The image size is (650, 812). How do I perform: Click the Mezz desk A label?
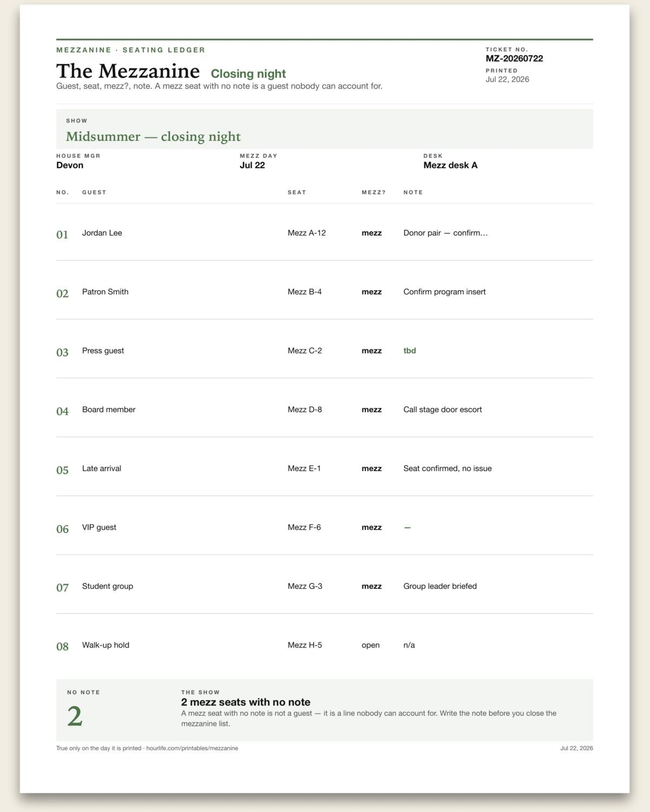pyautogui.click(x=450, y=165)
